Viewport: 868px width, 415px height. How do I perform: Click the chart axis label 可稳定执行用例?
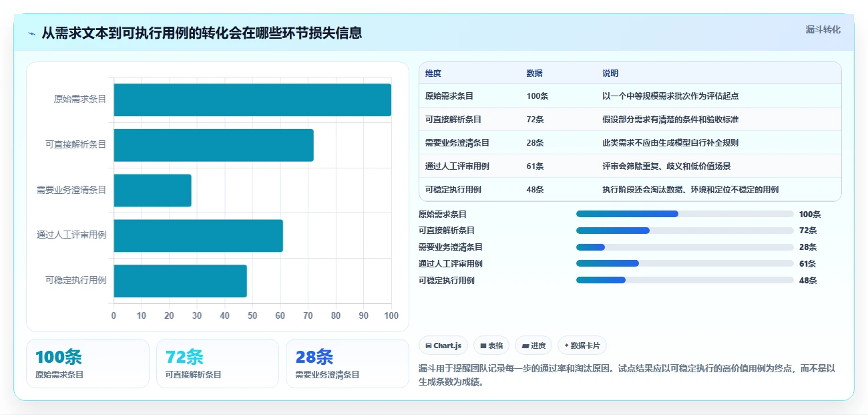(x=75, y=280)
